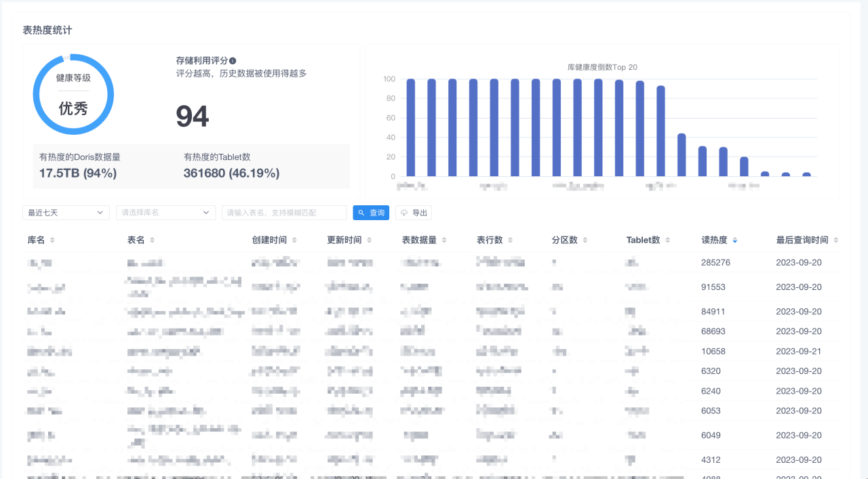This screenshot has height=479, width=868.
Task: Sort by 创建时间 column sort icon
Action: tap(294, 241)
